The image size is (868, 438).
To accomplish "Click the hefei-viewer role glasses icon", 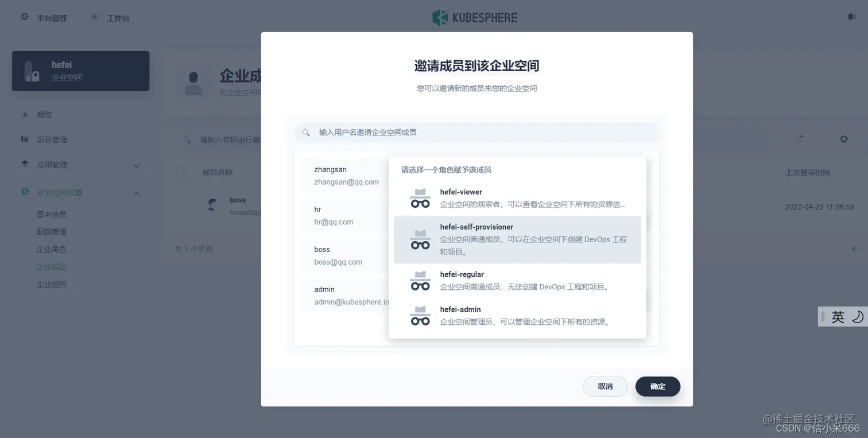I will [420, 196].
